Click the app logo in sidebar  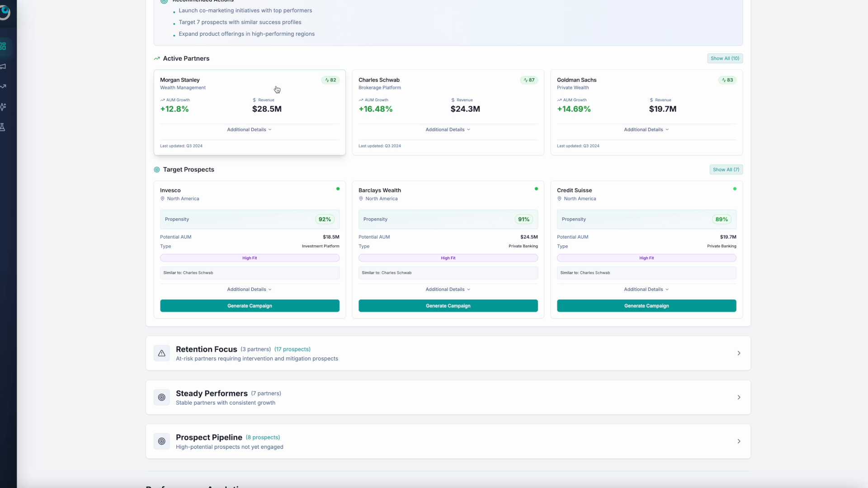point(5,12)
